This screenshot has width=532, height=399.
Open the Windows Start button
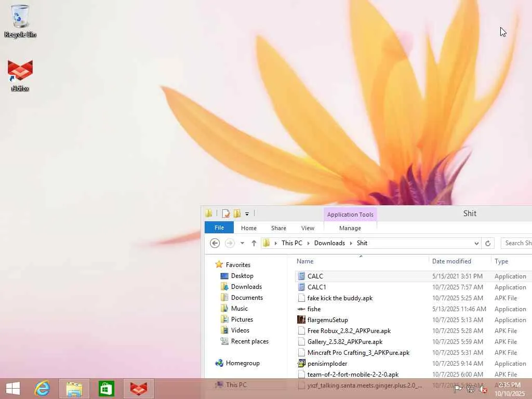point(13,389)
